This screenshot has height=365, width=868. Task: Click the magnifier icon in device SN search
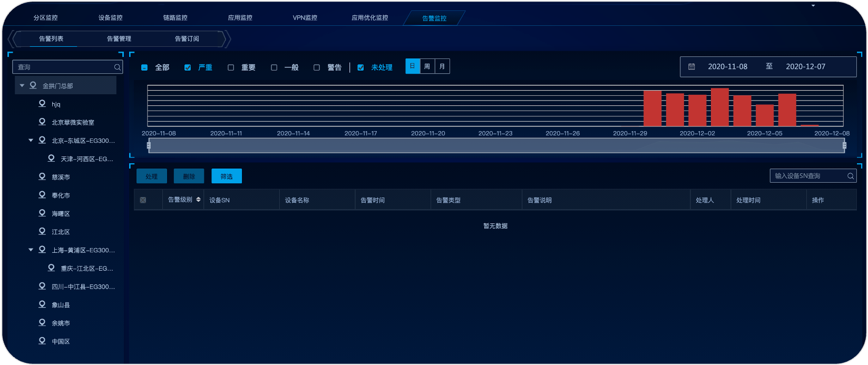(850, 176)
